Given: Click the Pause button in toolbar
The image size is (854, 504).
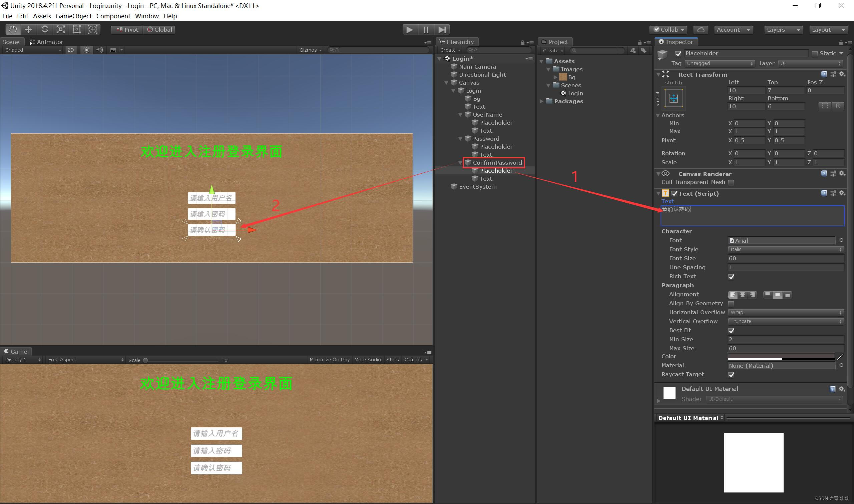Looking at the screenshot, I should [426, 29].
